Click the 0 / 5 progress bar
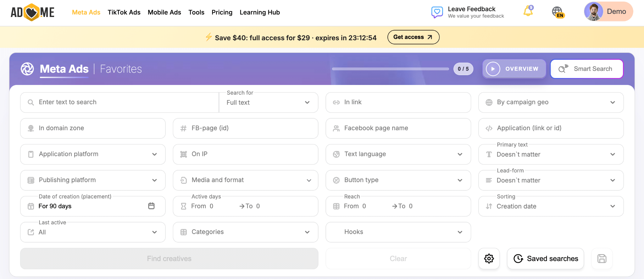 pyautogui.click(x=391, y=69)
